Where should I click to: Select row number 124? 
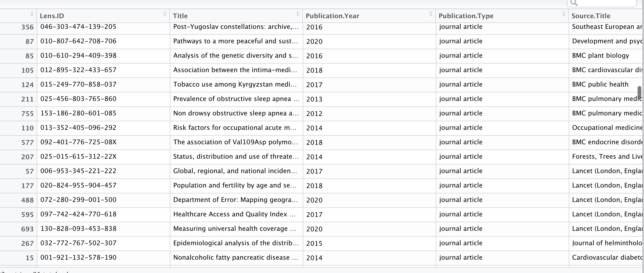point(28,85)
